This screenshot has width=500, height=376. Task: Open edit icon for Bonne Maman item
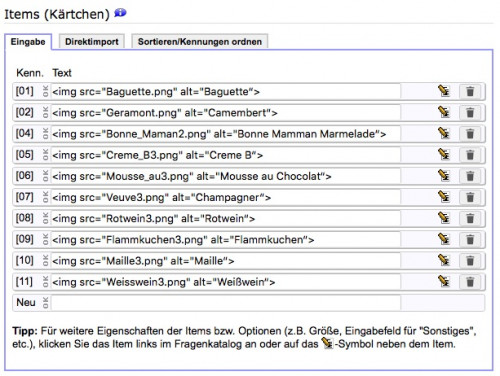point(444,133)
